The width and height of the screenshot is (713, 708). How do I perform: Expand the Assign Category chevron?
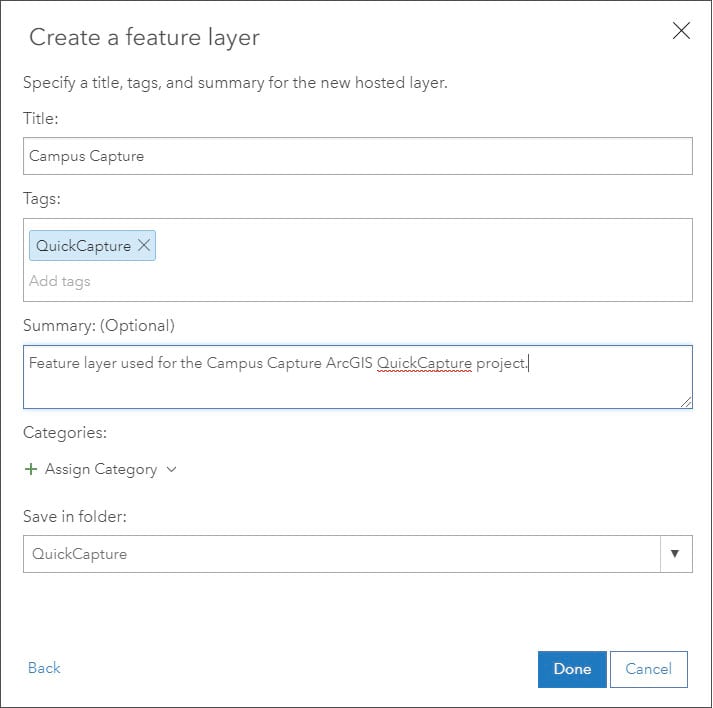(x=171, y=469)
